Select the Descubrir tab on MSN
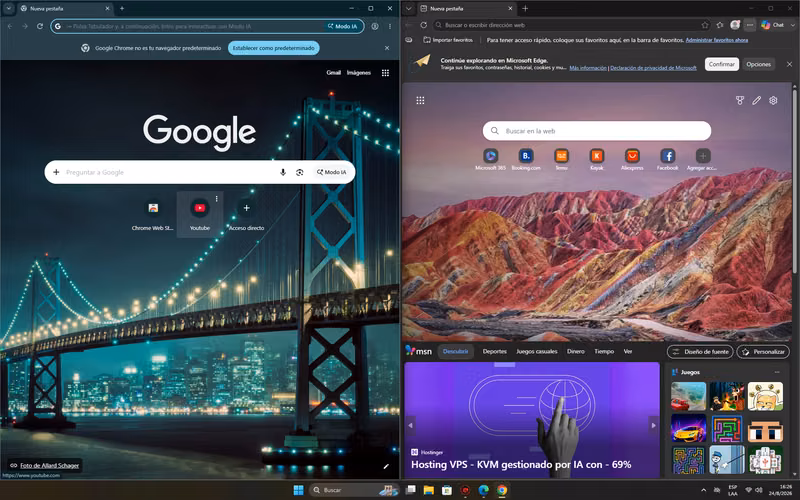 click(456, 352)
